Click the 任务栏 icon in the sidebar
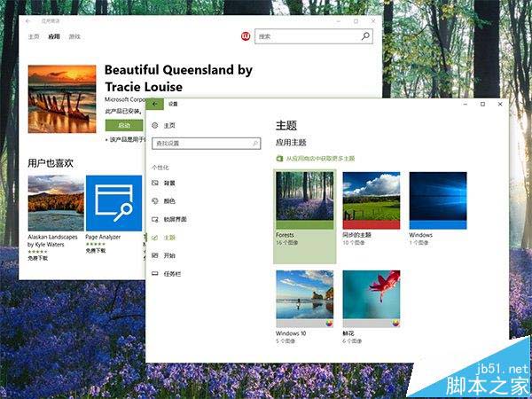This screenshot has height=399, width=532. pos(155,274)
